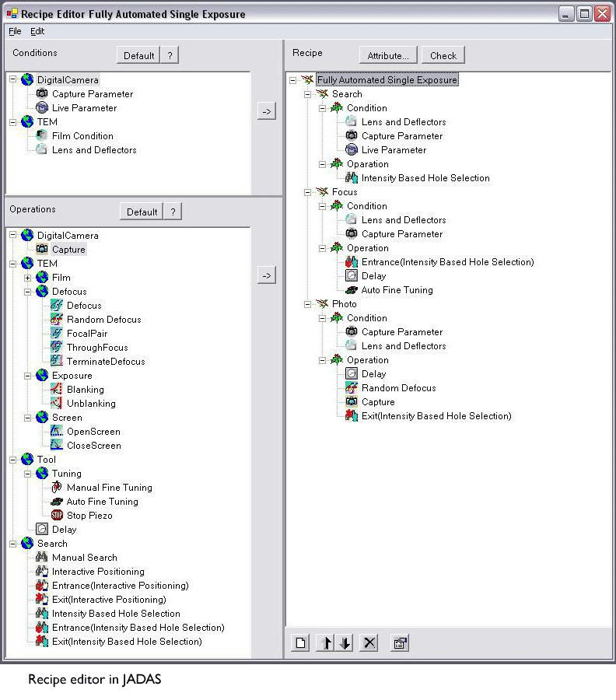Collapse the Focus step in Recipe
Image resolution: width=616 pixels, height=700 pixels.
click(307, 192)
